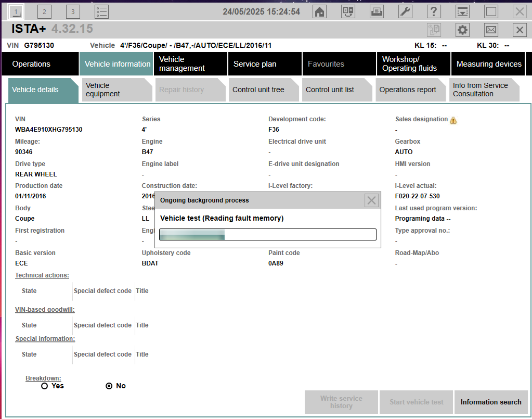The height and width of the screenshot is (419, 532).
Task: Click the Production date 01/11/2016
Action: pyautogui.click(x=31, y=196)
